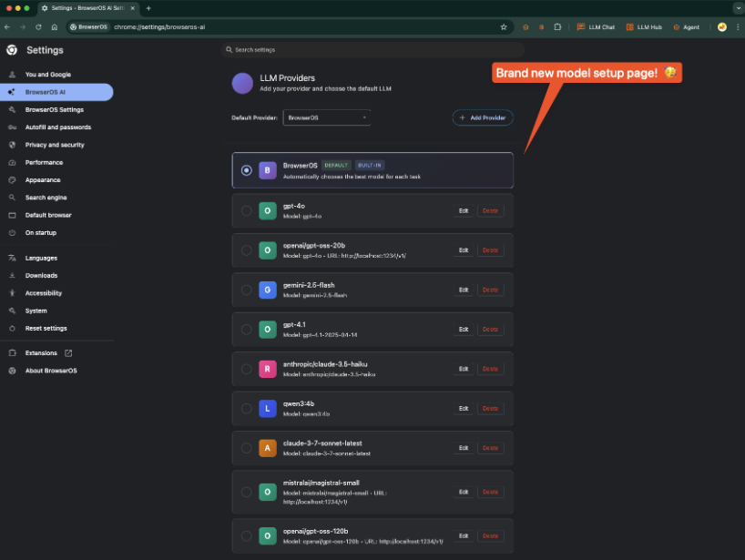Delete the openai/gpt-oss-120b provider
The height and width of the screenshot is (560, 745).
pyautogui.click(x=490, y=535)
